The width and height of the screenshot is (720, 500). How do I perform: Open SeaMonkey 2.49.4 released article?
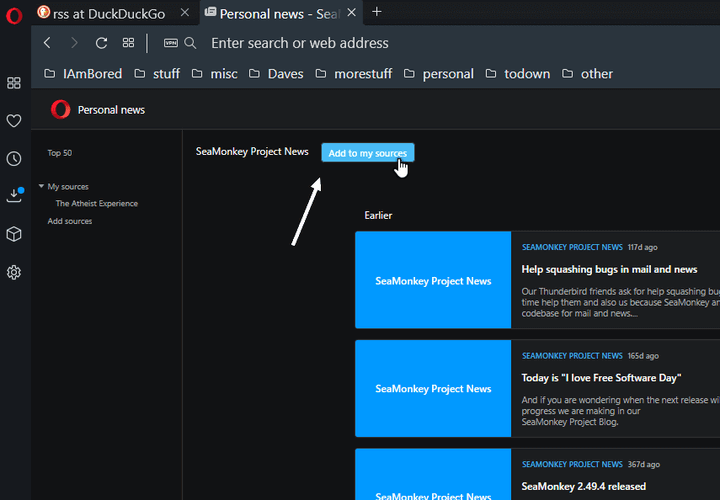(x=584, y=487)
